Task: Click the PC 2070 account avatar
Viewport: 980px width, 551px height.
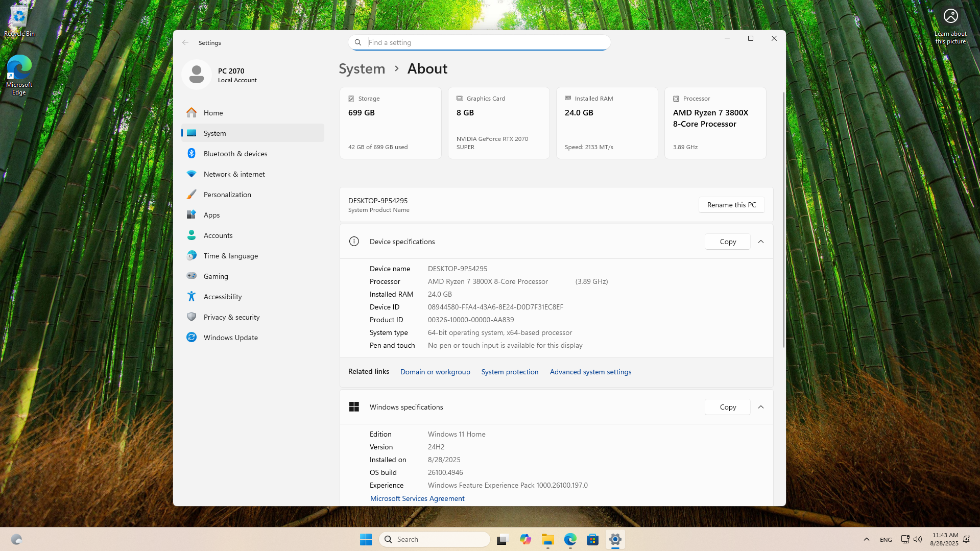Action: pos(197,75)
